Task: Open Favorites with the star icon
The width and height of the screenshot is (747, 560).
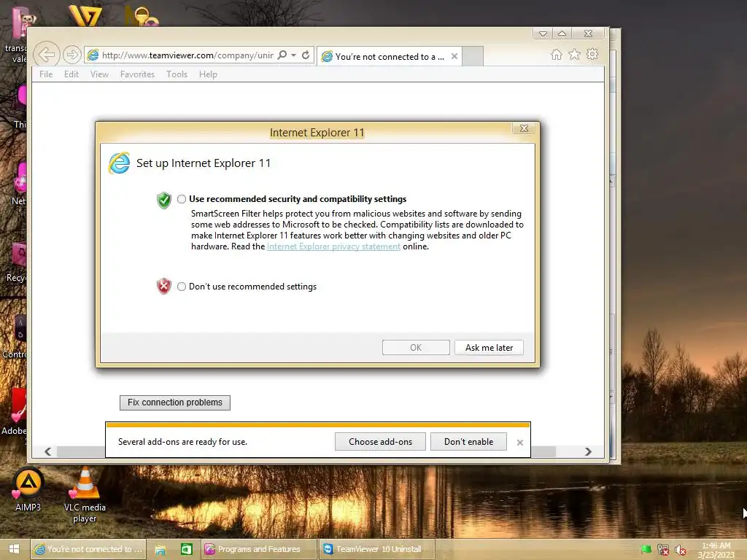Action: (x=575, y=54)
